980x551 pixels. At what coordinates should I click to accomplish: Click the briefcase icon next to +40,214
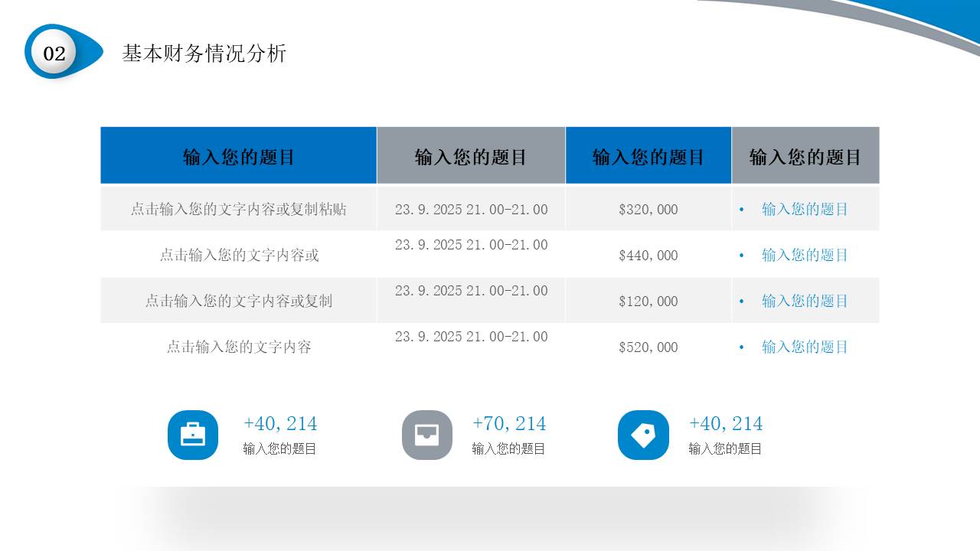[192, 435]
